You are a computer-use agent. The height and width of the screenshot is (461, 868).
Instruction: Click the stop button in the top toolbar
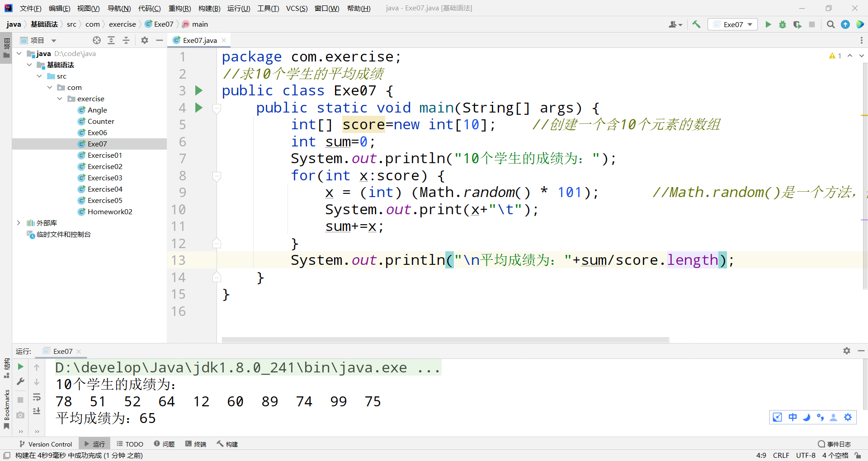coord(812,24)
